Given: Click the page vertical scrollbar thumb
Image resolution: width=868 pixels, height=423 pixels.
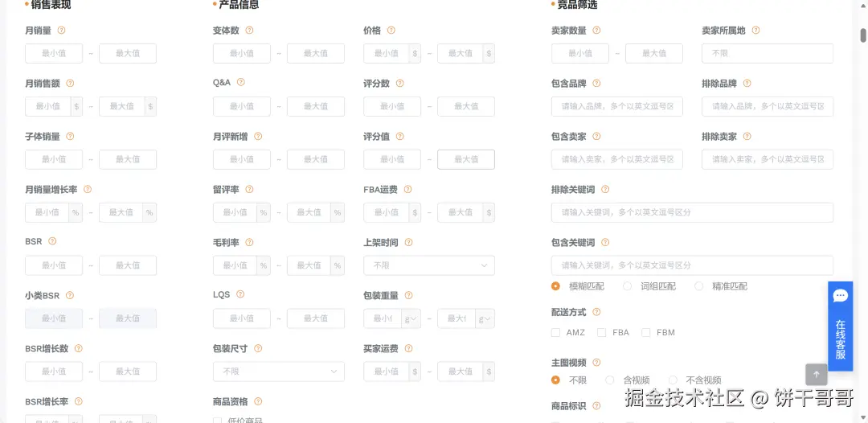Looking at the screenshot, I should pyautogui.click(x=862, y=35).
